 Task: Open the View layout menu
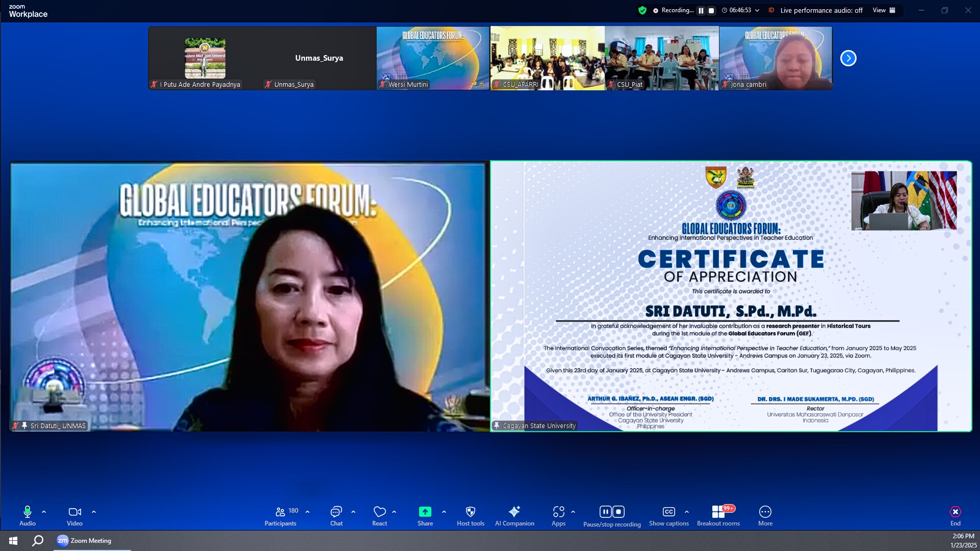(884, 10)
